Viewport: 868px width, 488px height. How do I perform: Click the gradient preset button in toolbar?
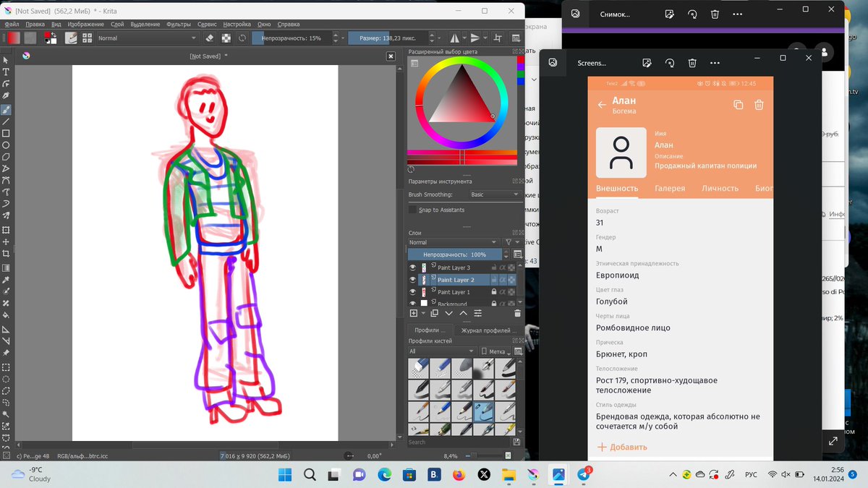tap(14, 38)
